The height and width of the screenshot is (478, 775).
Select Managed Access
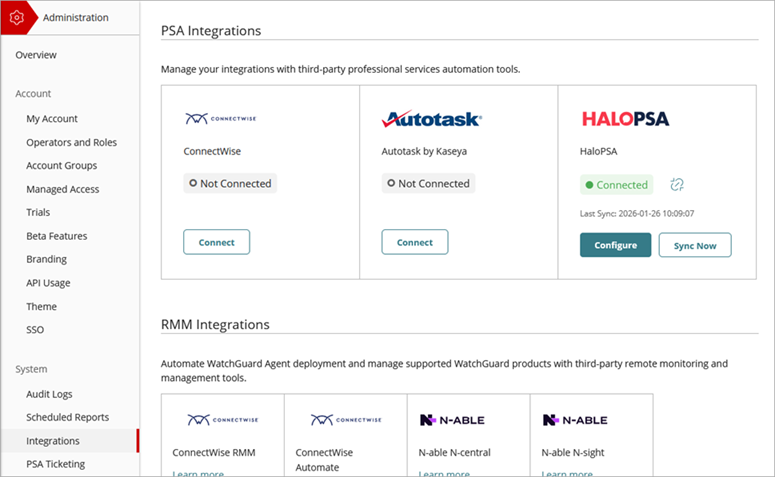[63, 189]
